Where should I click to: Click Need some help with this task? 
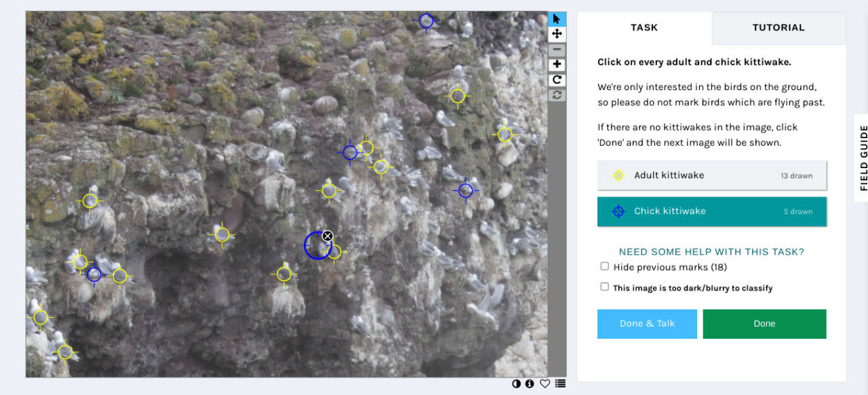point(711,251)
